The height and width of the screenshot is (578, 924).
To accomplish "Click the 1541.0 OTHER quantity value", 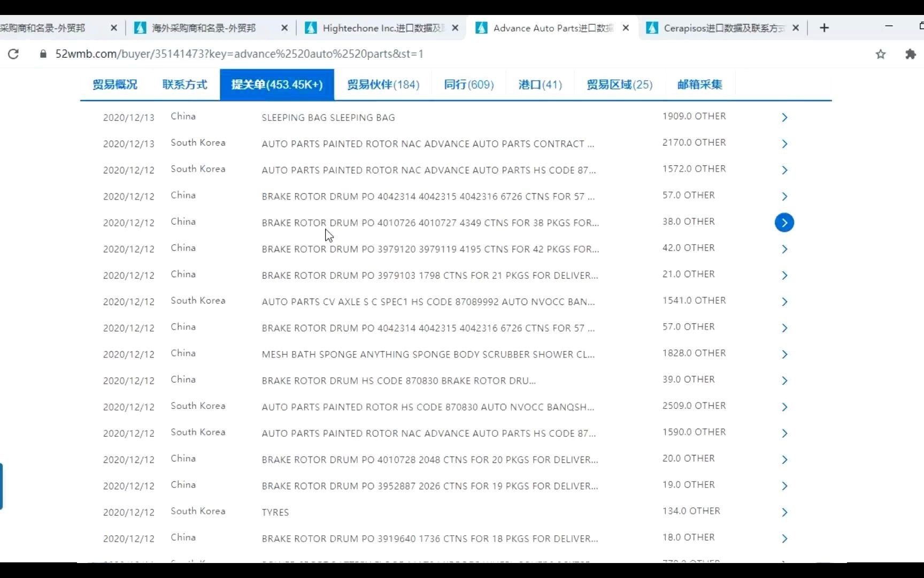I will coord(694,300).
